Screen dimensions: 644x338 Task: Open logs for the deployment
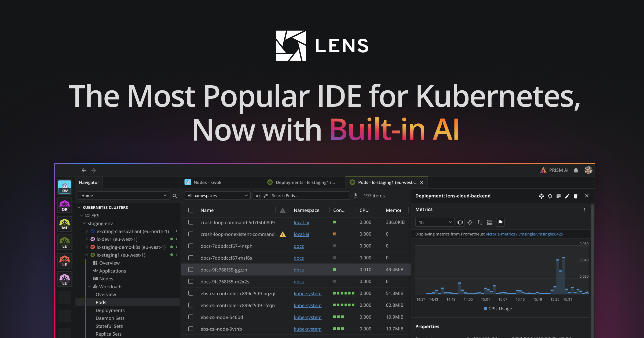click(559, 196)
